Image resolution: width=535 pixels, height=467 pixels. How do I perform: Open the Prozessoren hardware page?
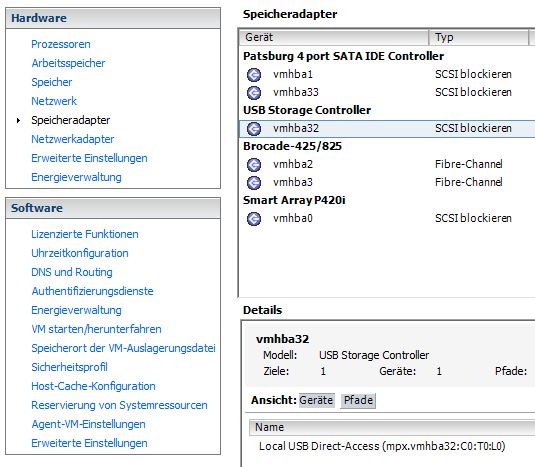pyautogui.click(x=61, y=44)
